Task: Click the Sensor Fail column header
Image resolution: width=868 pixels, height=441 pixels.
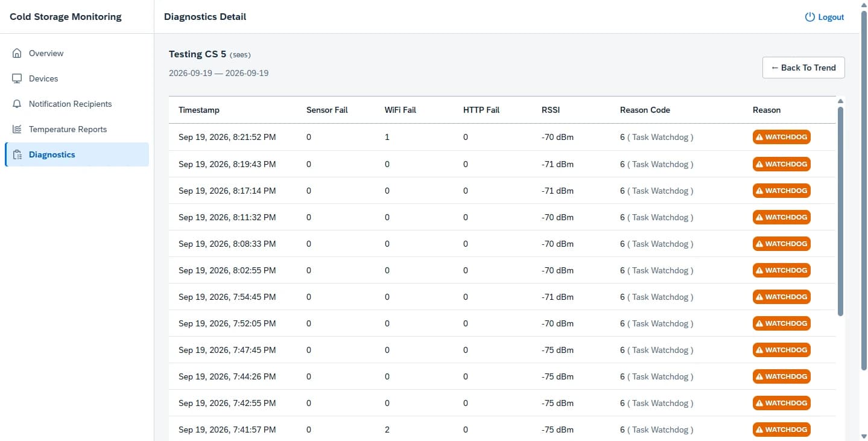Action: click(x=327, y=110)
